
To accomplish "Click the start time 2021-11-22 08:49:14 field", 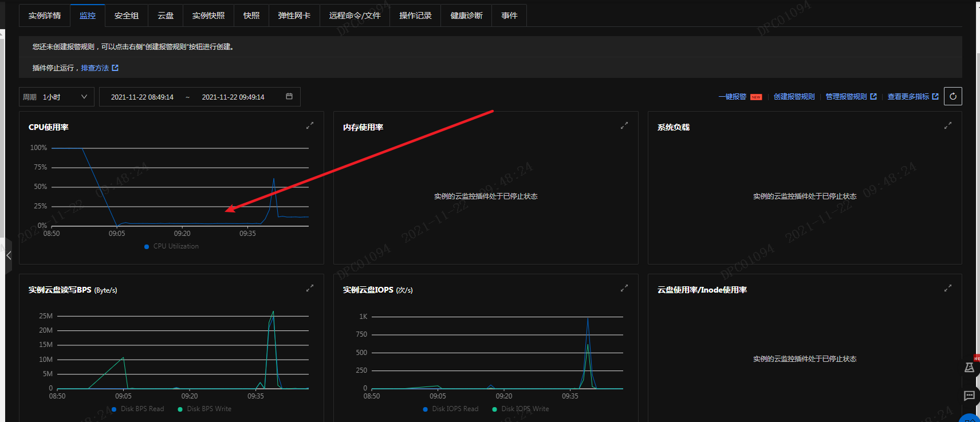I will (x=142, y=97).
